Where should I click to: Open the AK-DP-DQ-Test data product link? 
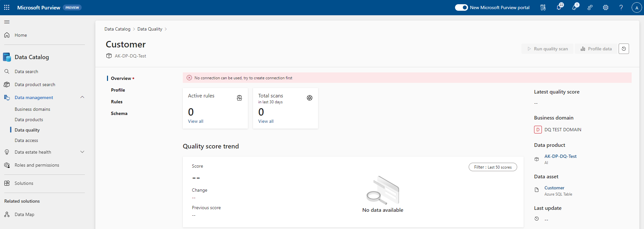point(560,156)
